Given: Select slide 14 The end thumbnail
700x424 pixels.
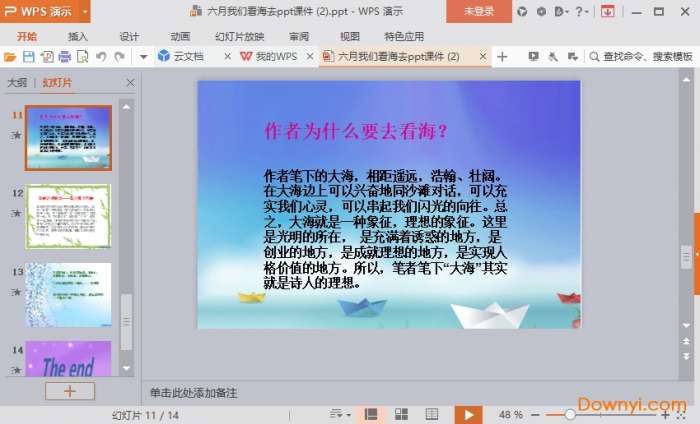Looking at the screenshot, I should [x=68, y=358].
